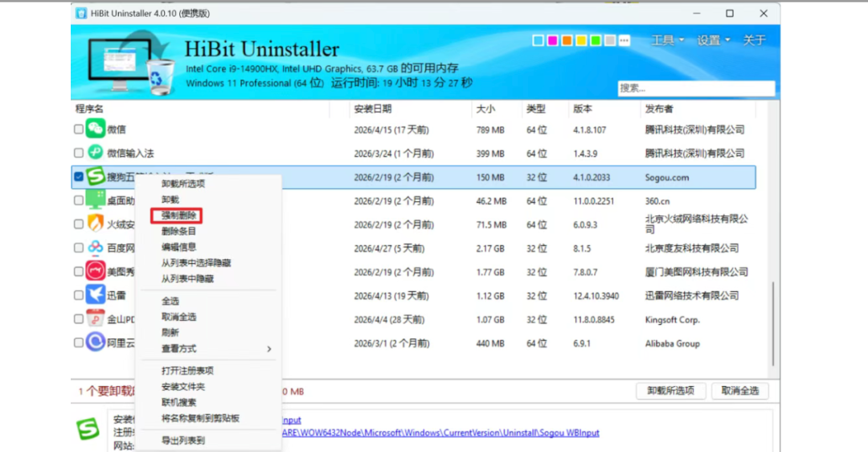868x452 pixels.
Task: Click the 取消全选 button at bottom right
Action: click(740, 391)
